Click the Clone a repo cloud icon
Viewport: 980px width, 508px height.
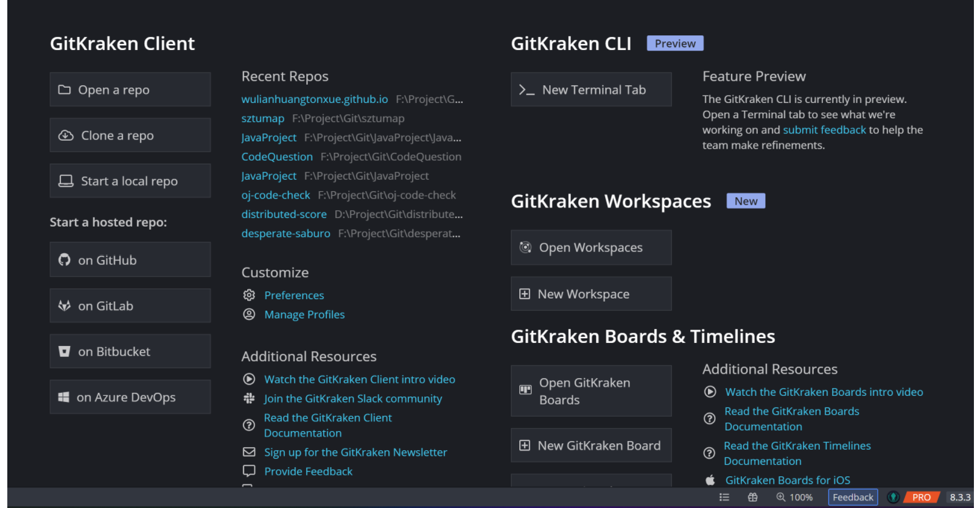point(66,135)
